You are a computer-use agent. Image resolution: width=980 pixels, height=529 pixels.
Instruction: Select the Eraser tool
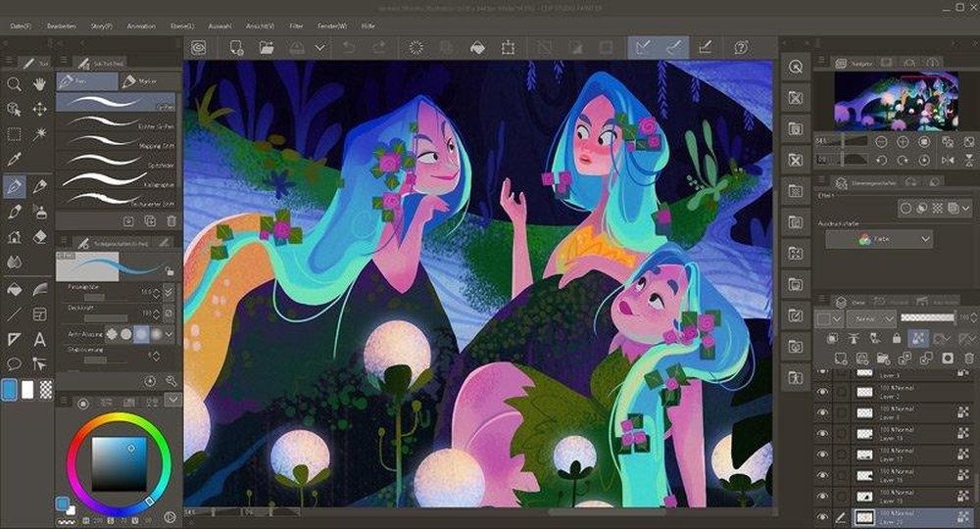[40, 237]
